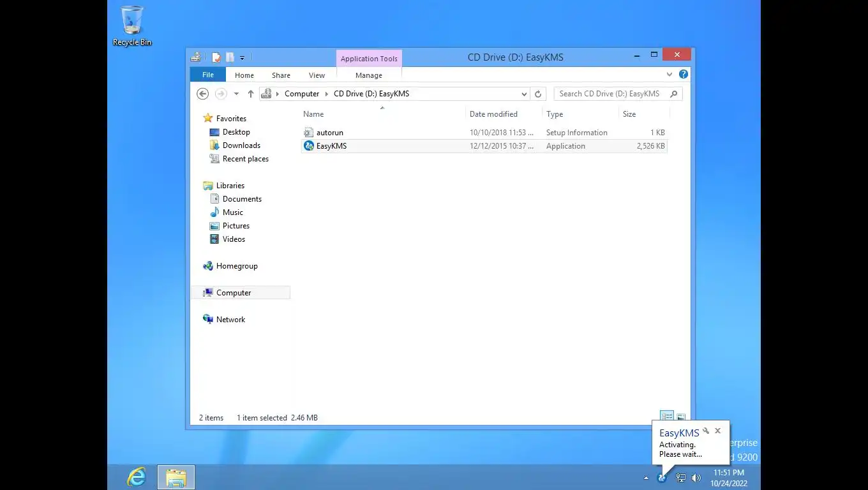This screenshot has width=868, height=490.
Task: Click EasyKMS tray icon
Action: (662, 478)
